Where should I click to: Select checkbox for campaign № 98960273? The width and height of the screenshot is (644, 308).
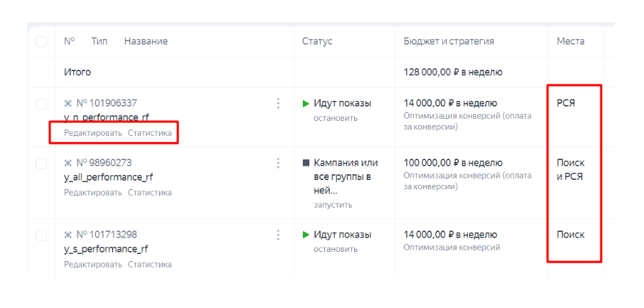[41, 164]
